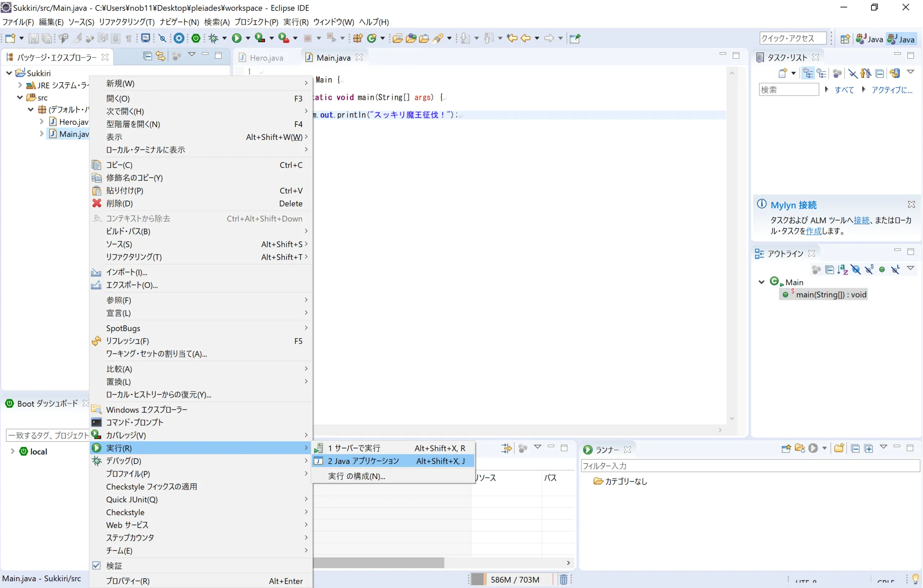Viewport: 923px width, 588px height.
Task: Click the trash can garbage collector icon
Action: click(x=563, y=579)
